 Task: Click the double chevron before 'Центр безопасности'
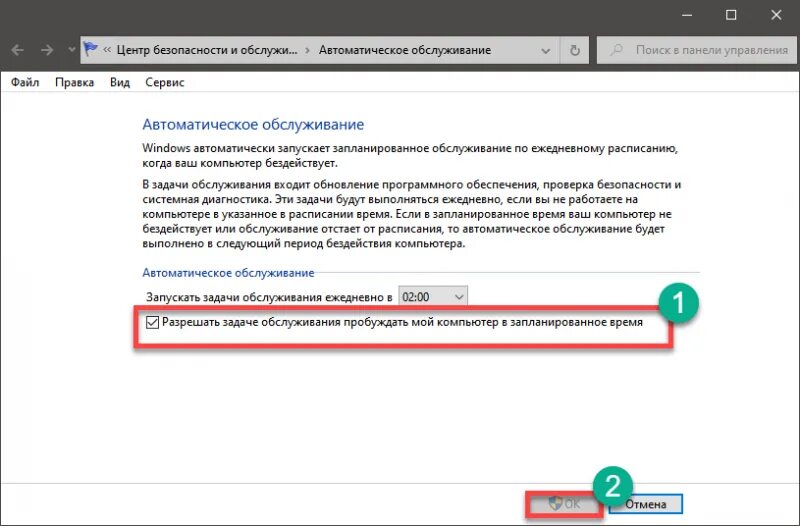(107, 49)
